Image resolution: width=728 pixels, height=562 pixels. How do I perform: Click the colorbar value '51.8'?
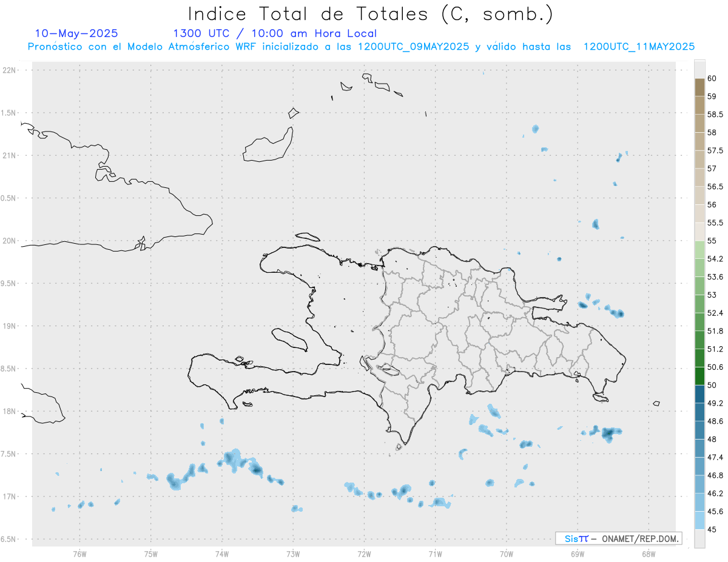[x=715, y=331]
